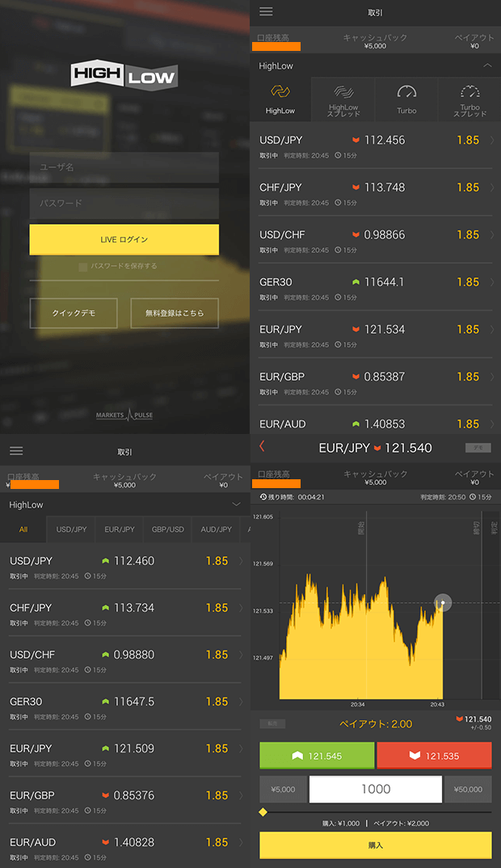
Task: Select the Turbo スプレッド mode icon
Action: click(469, 99)
